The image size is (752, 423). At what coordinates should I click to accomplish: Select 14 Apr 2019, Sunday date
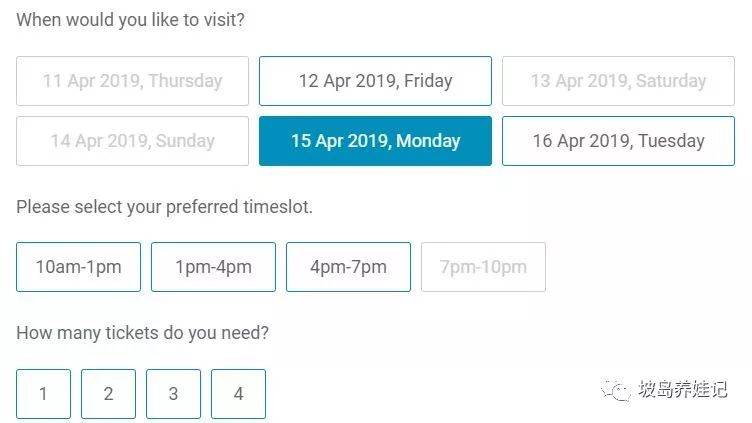[132, 141]
